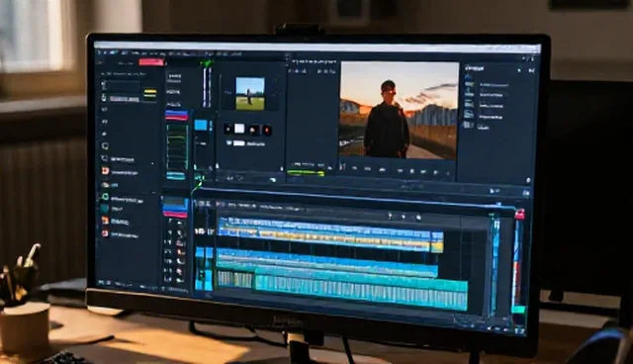Select the golf course clip thumbnail
Screen dimensions: 633x364
(x=250, y=94)
